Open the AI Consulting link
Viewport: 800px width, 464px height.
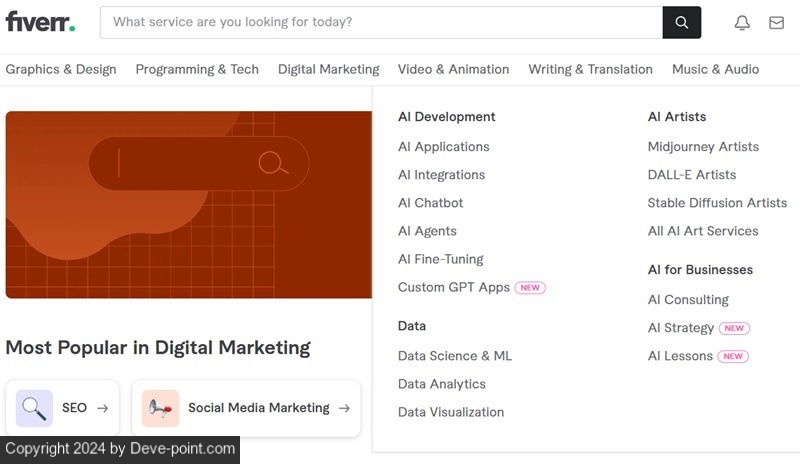click(x=688, y=300)
